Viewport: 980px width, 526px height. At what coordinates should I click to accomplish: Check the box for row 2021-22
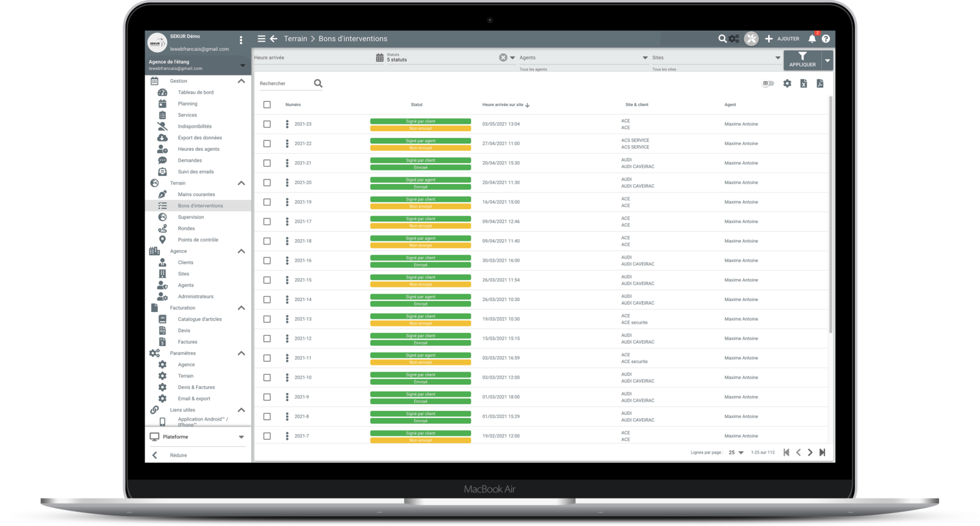coord(267,143)
